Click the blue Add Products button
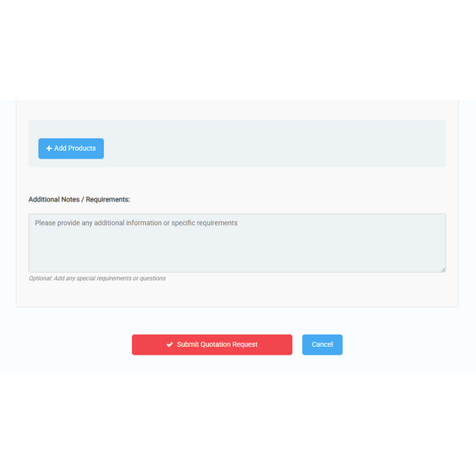This screenshot has width=476, height=476. click(x=71, y=148)
